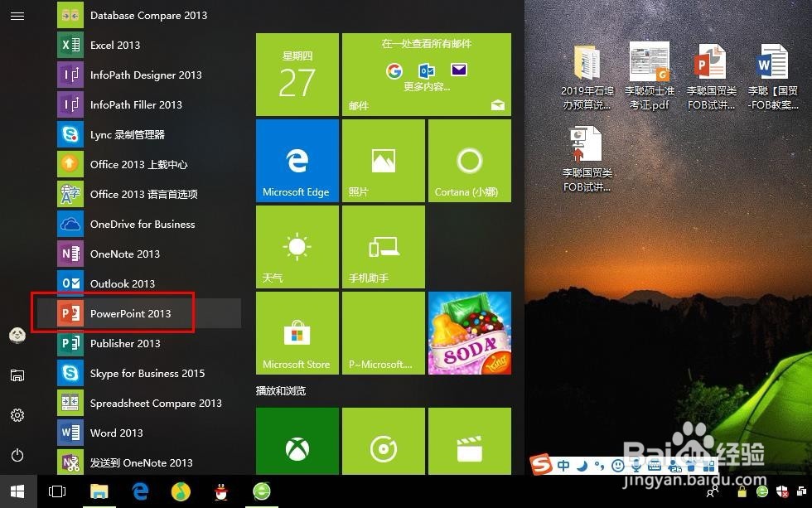
Task: Open the Movies & TV clapperboard tile
Action: pos(470,441)
